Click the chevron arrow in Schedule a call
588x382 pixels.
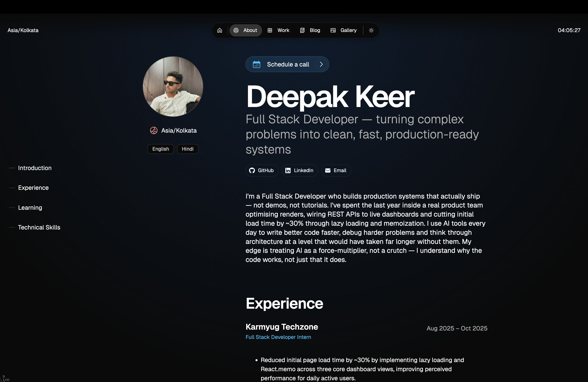321,64
